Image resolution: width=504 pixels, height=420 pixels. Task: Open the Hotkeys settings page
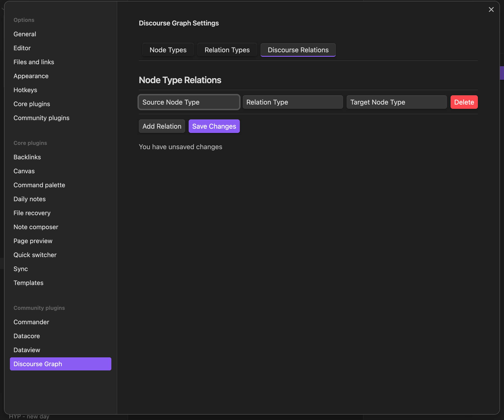[25, 90]
